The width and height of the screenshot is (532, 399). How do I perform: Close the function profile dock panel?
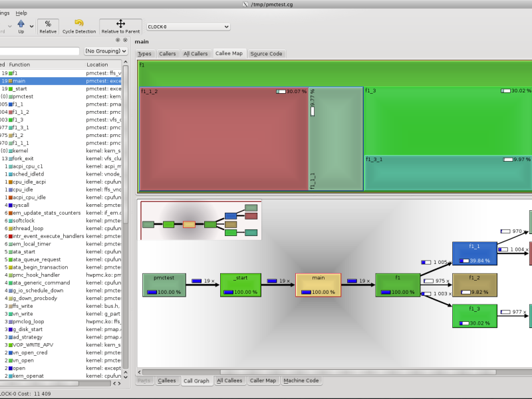125,40
